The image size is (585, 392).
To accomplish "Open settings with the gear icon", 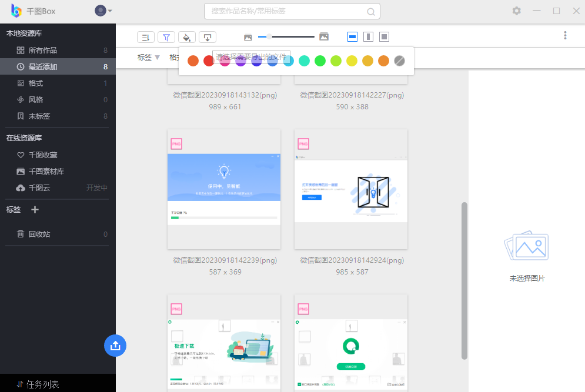I will (x=517, y=11).
